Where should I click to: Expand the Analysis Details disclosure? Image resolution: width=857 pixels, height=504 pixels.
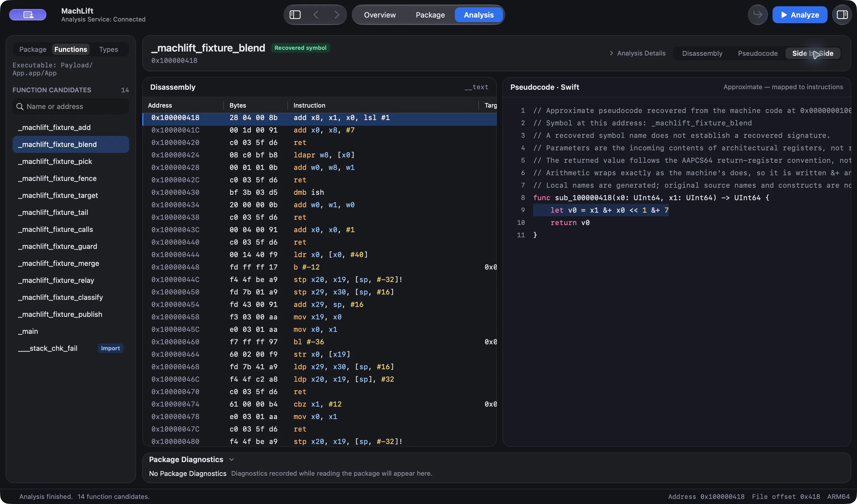[x=638, y=53]
